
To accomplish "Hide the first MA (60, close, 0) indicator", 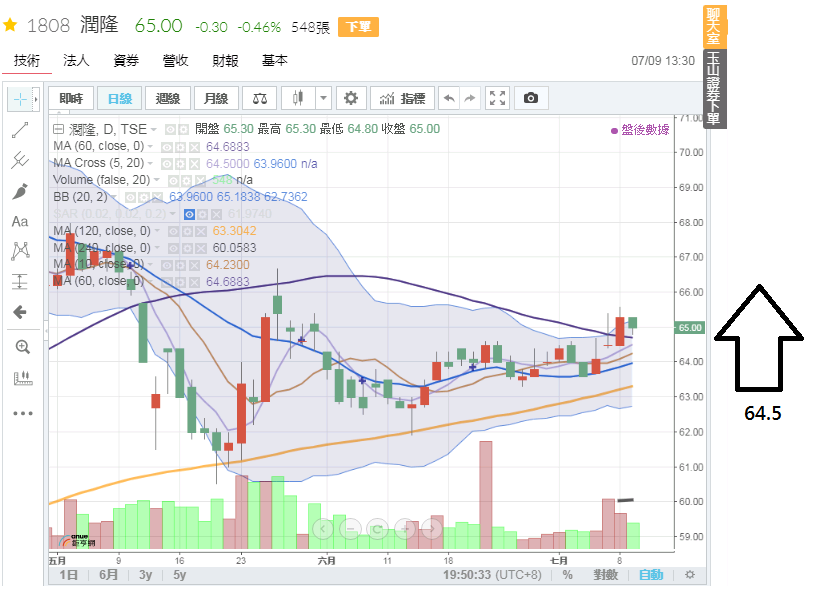I will tap(167, 147).
